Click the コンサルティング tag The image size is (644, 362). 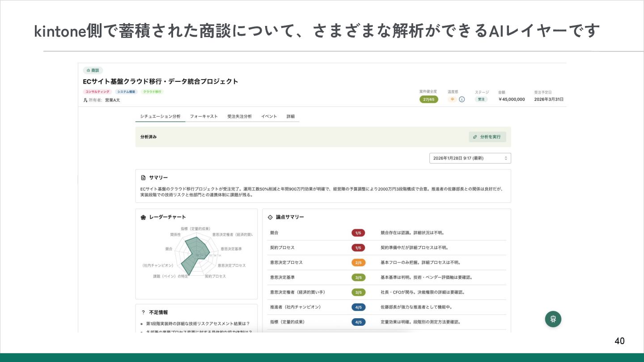[x=97, y=92]
